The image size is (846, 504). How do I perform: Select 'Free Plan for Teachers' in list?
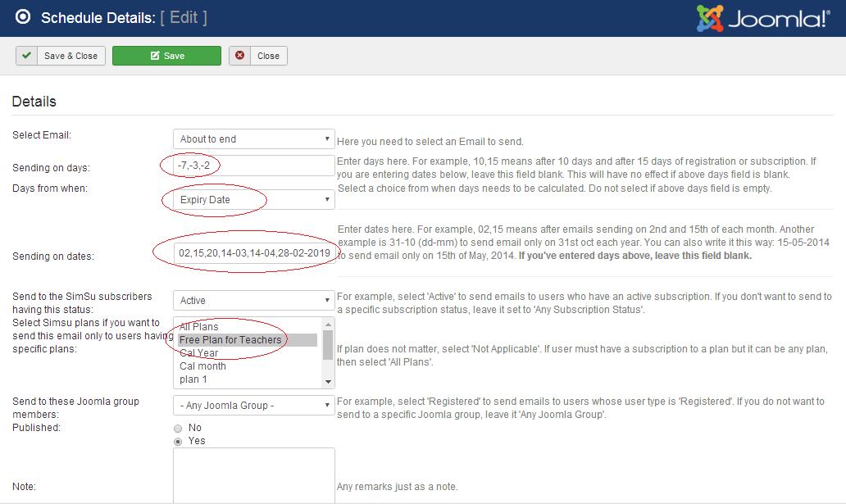[230, 340]
